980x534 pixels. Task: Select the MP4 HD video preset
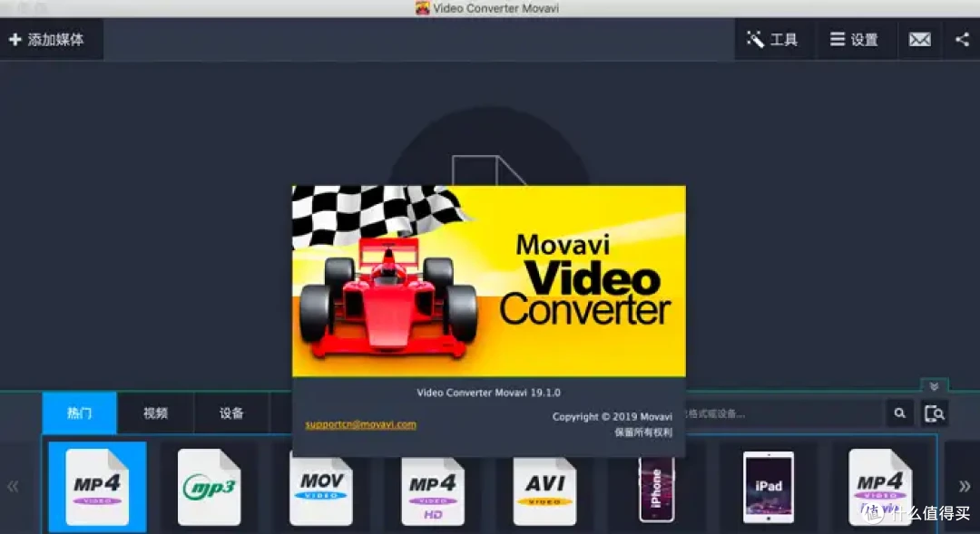click(433, 490)
